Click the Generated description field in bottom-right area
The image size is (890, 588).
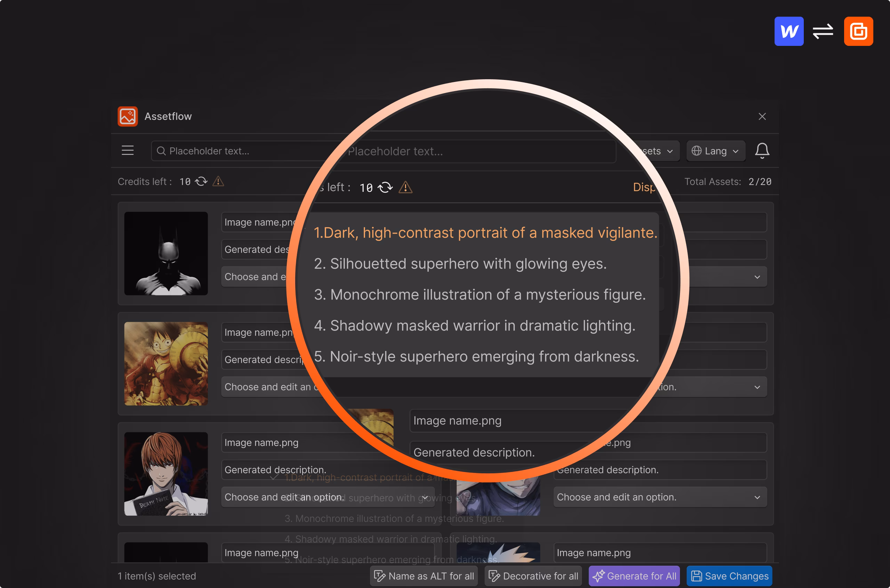click(x=660, y=469)
